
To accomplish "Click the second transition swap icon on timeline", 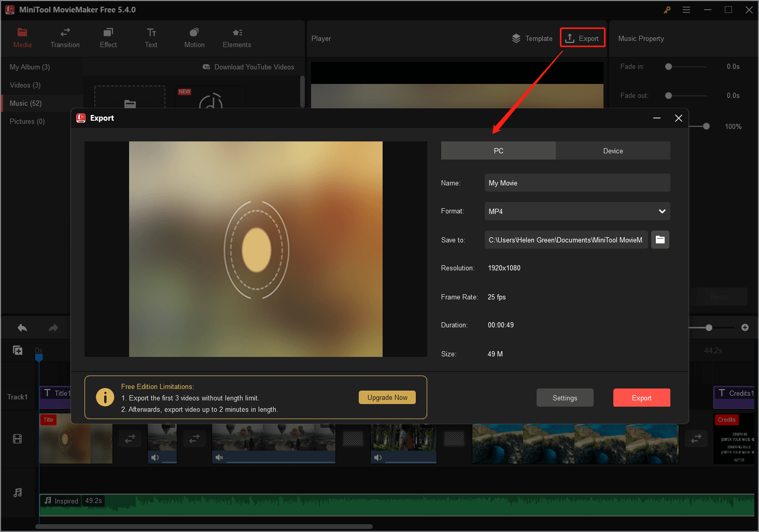I will pyautogui.click(x=194, y=439).
